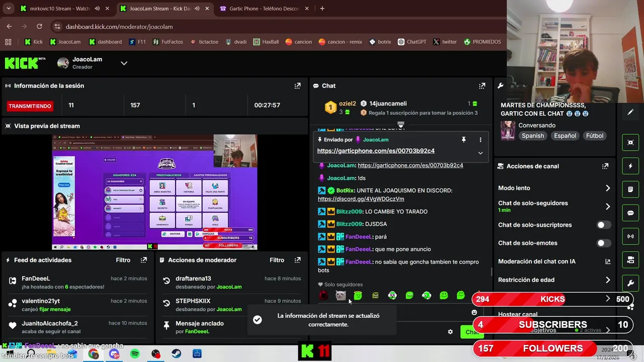Click the pencil edit stream info icon
Screen dimensions: 644x362
click(630, 112)
